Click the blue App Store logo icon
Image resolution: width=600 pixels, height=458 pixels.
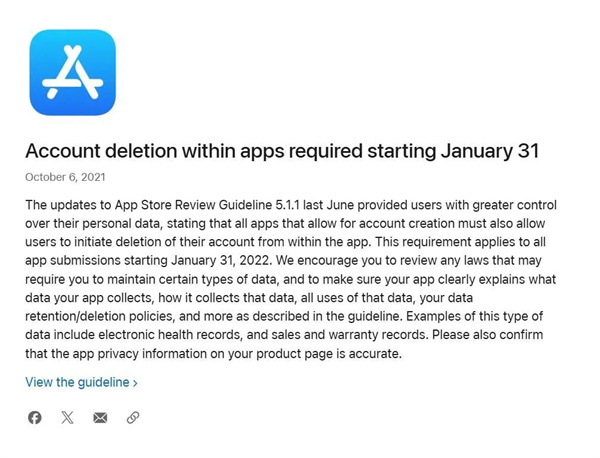pyautogui.click(x=73, y=72)
